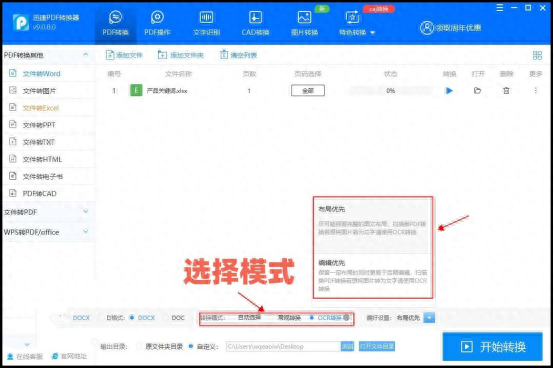Collapse the PDF转换其他 sidebar group
Screen dimensions: 554x368
[86, 55]
